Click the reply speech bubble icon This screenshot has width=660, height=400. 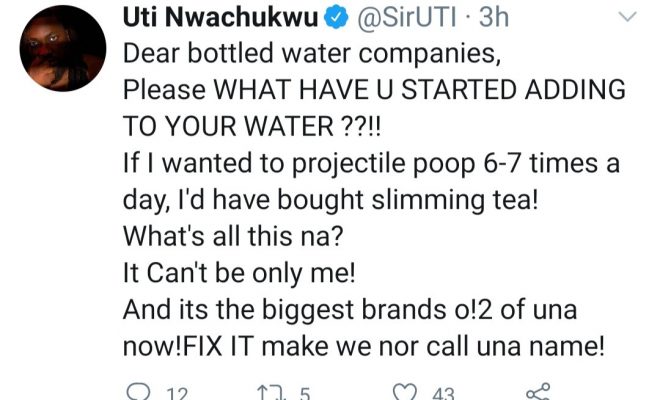(138, 390)
